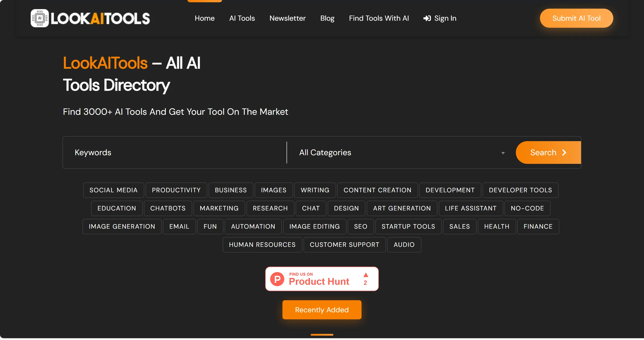Select the Education category tag
The image size is (644, 340).
pos(117,208)
